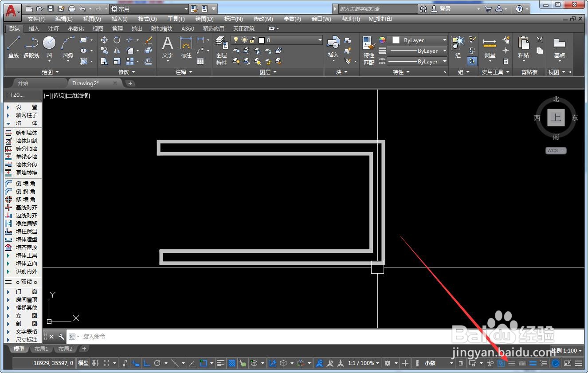Collapse the 墙体 section in sidebar
Viewport: 588px width, 373px height.
[x=21, y=123]
